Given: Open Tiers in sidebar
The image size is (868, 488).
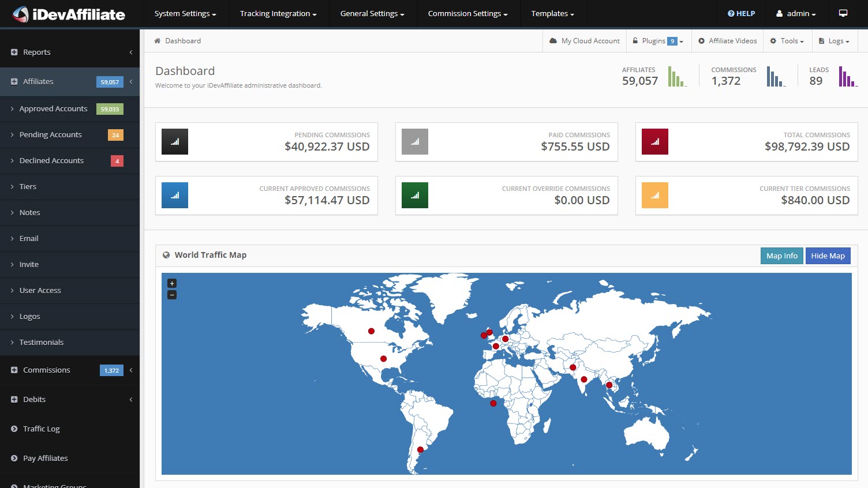Looking at the screenshot, I should pos(70,187).
